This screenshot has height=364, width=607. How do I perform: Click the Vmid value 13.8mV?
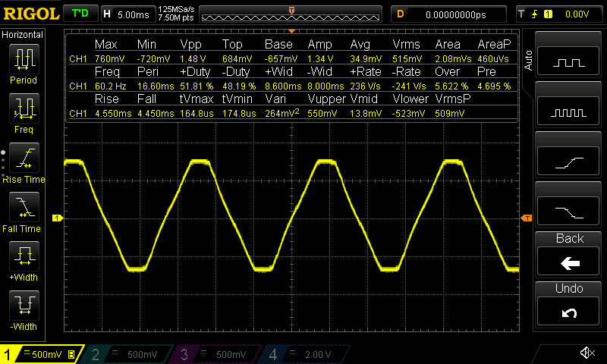click(x=366, y=114)
